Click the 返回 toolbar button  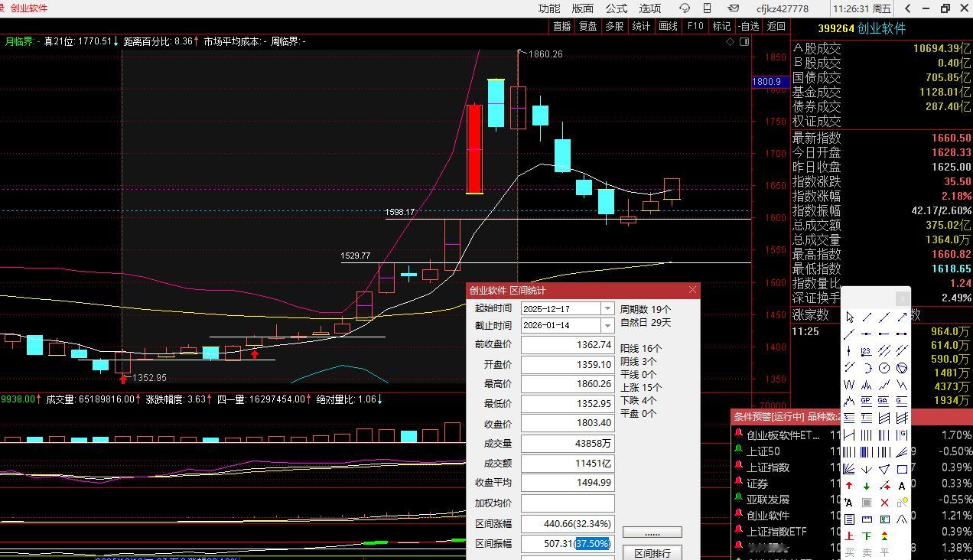click(776, 26)
